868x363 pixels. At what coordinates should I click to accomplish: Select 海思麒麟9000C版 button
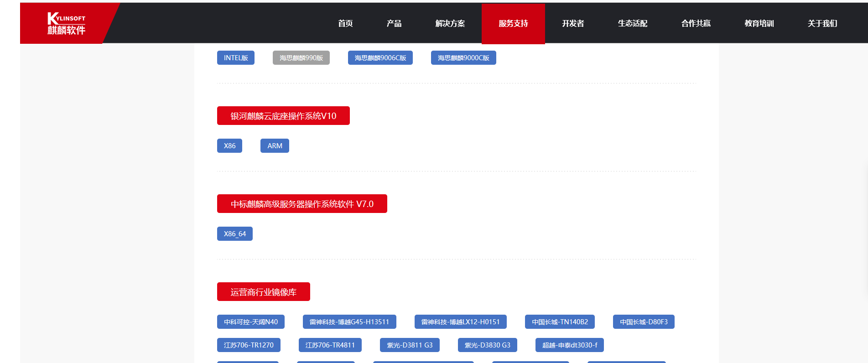click(x=463, y=58)
